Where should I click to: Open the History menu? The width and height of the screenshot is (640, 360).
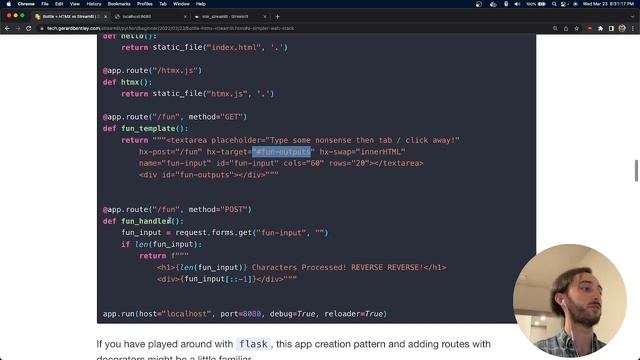(93, 4)
